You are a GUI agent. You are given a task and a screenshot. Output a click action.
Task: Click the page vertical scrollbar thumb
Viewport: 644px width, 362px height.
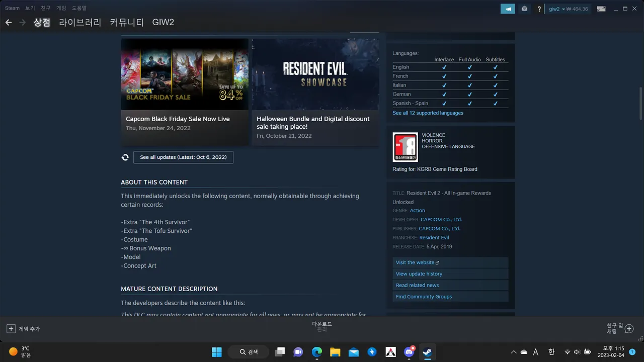point(640,103)
